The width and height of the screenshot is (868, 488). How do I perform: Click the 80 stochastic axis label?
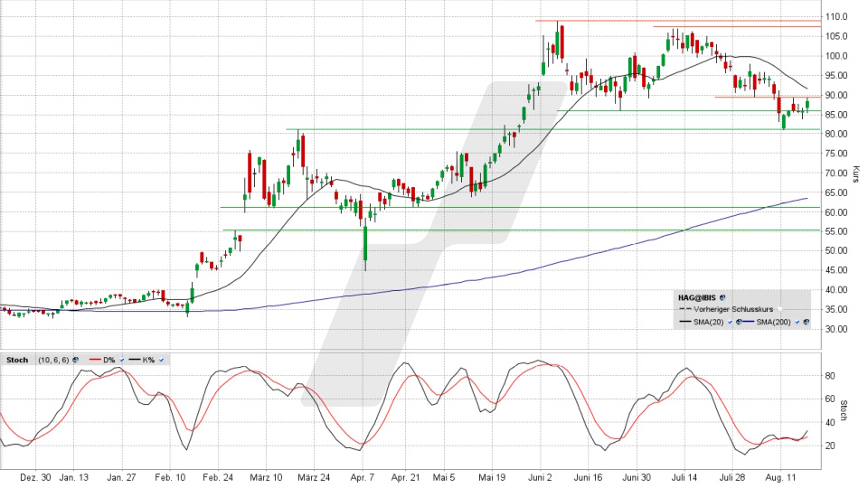pos(830,376)
